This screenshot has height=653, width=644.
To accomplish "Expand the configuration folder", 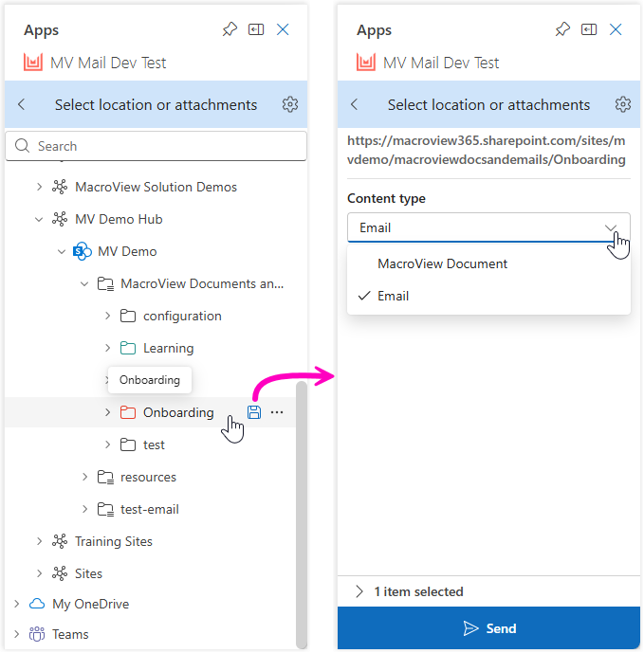I will [x=107, y=316].
